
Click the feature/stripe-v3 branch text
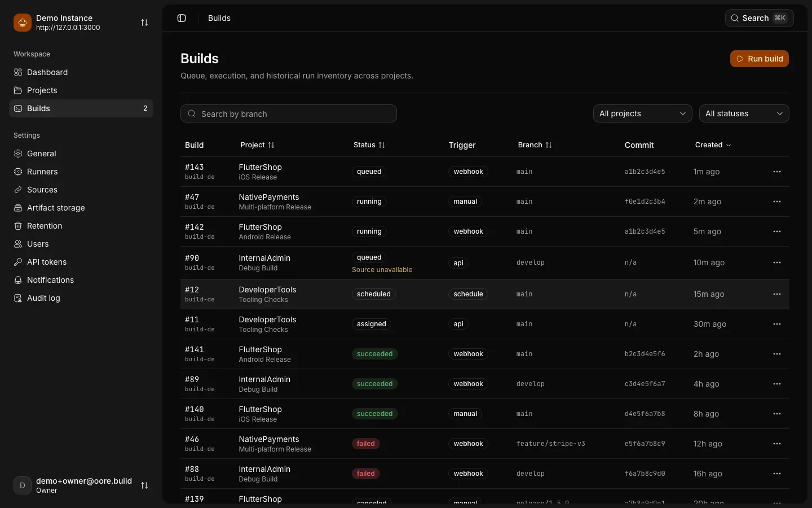point(550,444)
